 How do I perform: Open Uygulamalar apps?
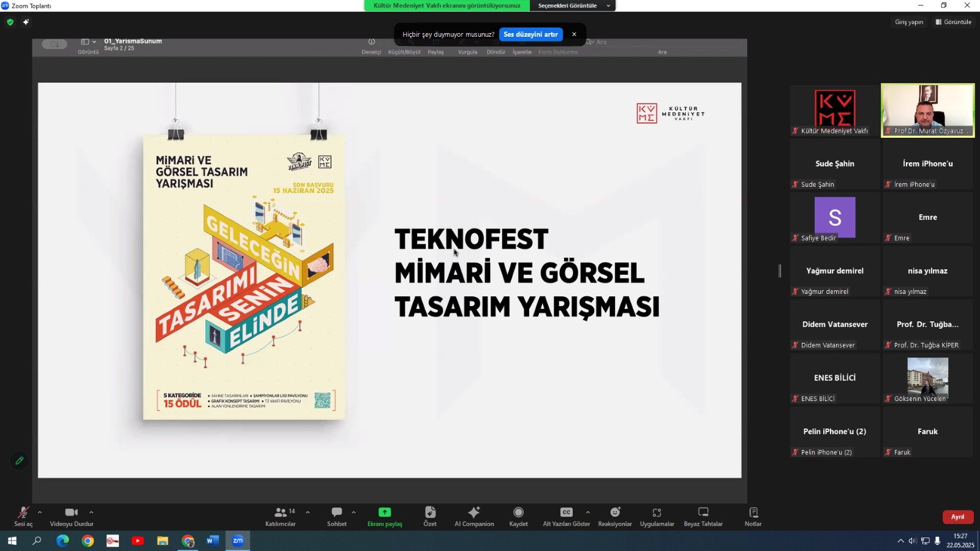(x=657, y=516)
